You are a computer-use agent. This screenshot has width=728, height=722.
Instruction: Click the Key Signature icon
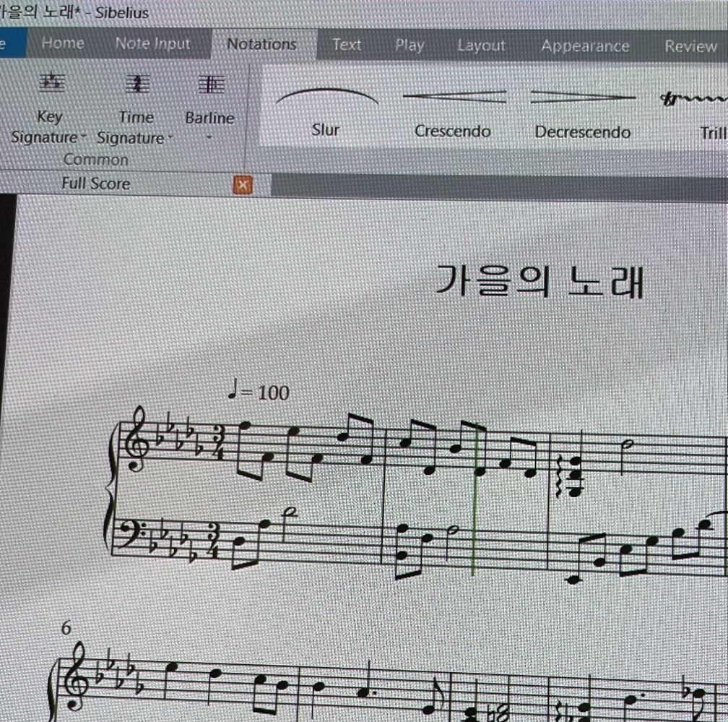coord(52,83)
